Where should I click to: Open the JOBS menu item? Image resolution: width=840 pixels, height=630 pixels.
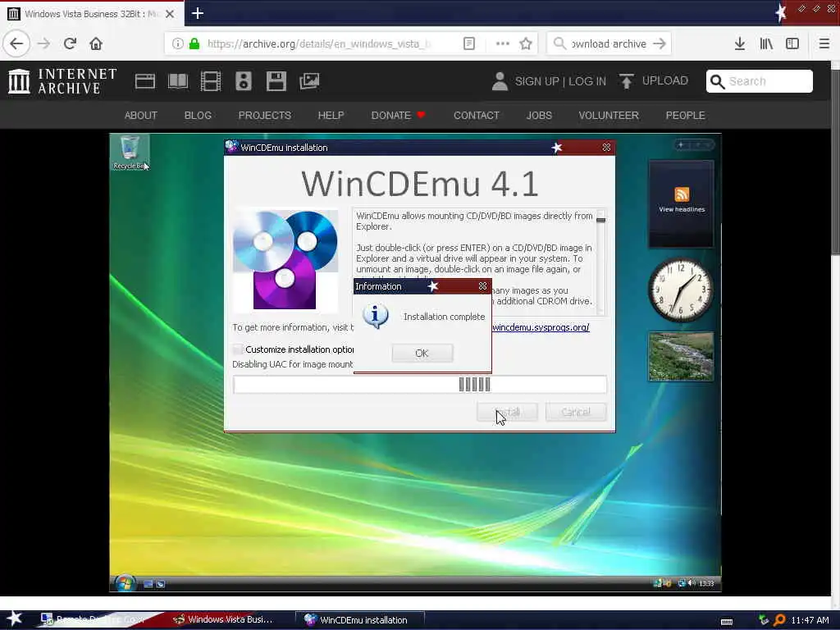click(539, 115)
